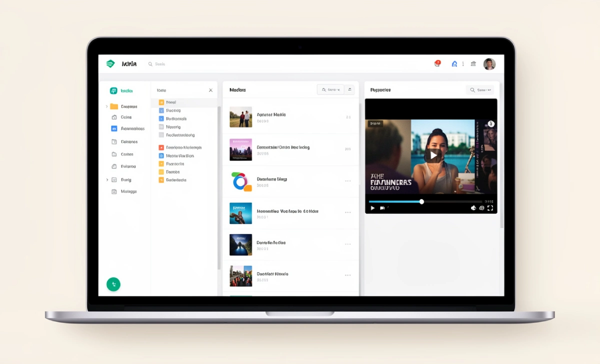This screenshot has height=364, width=600.
Task: Open three-dot menu for the colorful logo item
Action: click(x=347, y=181)
